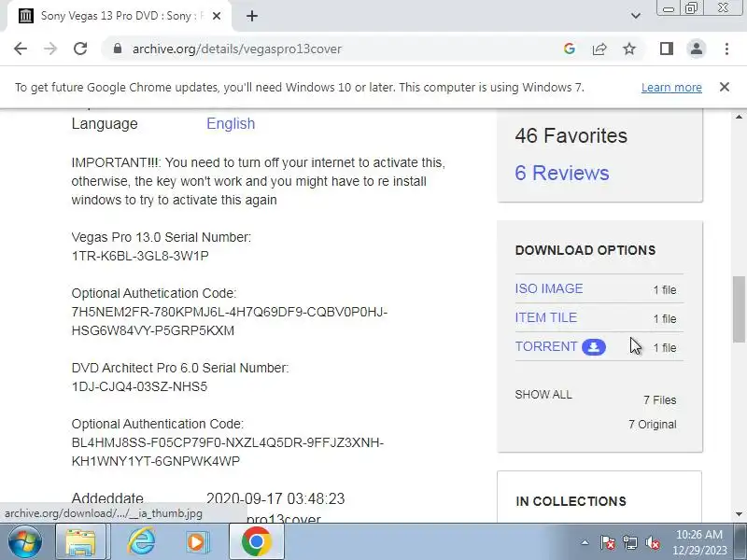Open the Chrome profile menu
Screen dimensions: 747x560
pyautogui.click(x=696, y=49)
